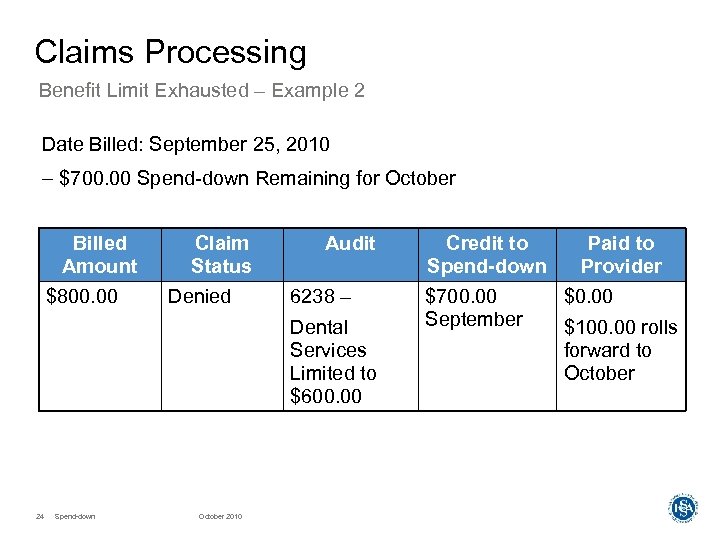This screenshot has width=720, height=540.
Task: Click the $800.00 billed amount cell
Action: (x=83, y=297)
